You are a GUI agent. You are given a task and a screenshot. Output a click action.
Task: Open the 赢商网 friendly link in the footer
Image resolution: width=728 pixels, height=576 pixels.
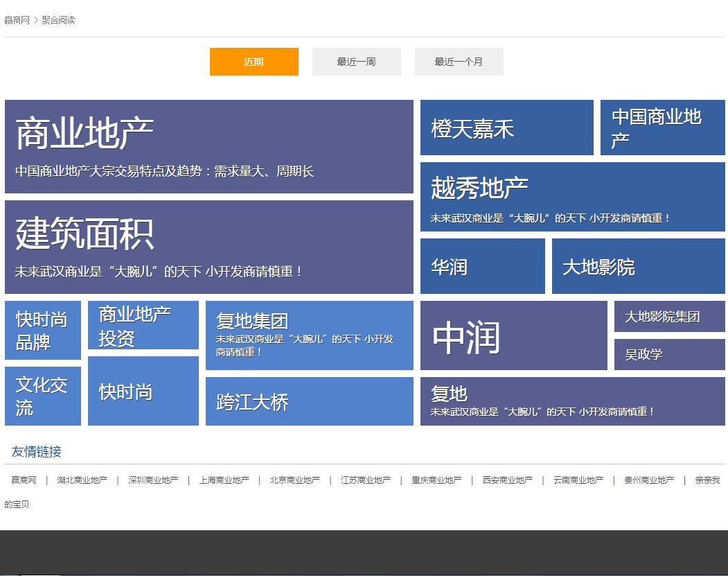[24, 480]
